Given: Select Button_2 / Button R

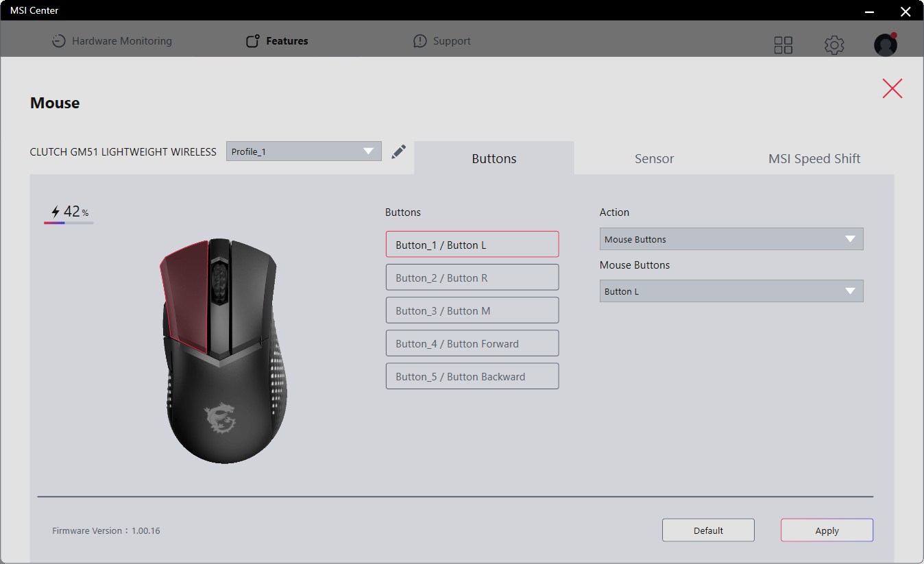Looking at the screenshot, I should point(472,278).
